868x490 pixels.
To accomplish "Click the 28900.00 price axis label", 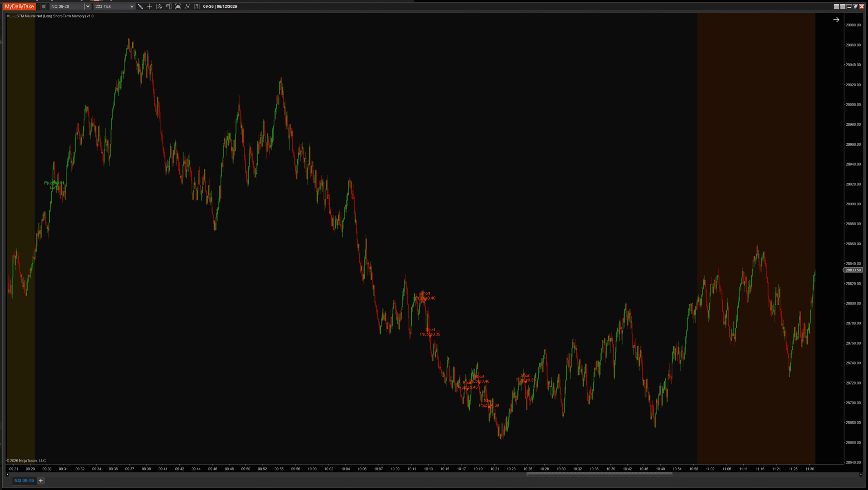I will point(853,204).
